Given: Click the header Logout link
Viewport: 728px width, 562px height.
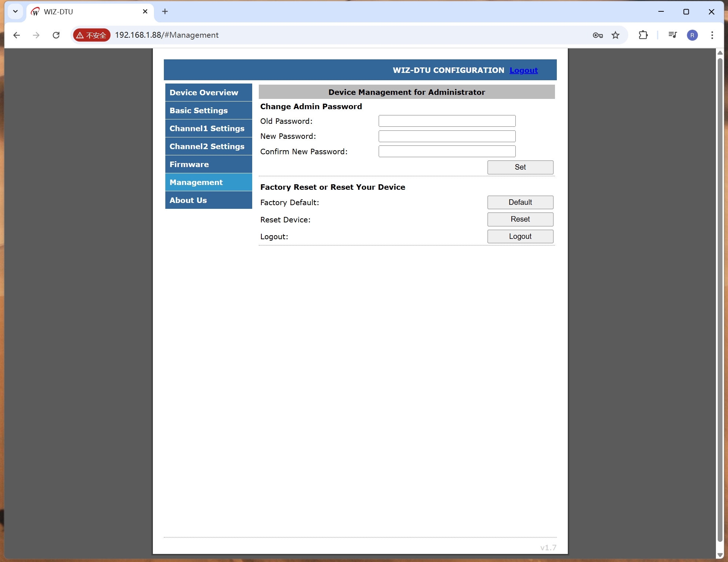Looking at the screenshot, I should [x=523, y=70].
